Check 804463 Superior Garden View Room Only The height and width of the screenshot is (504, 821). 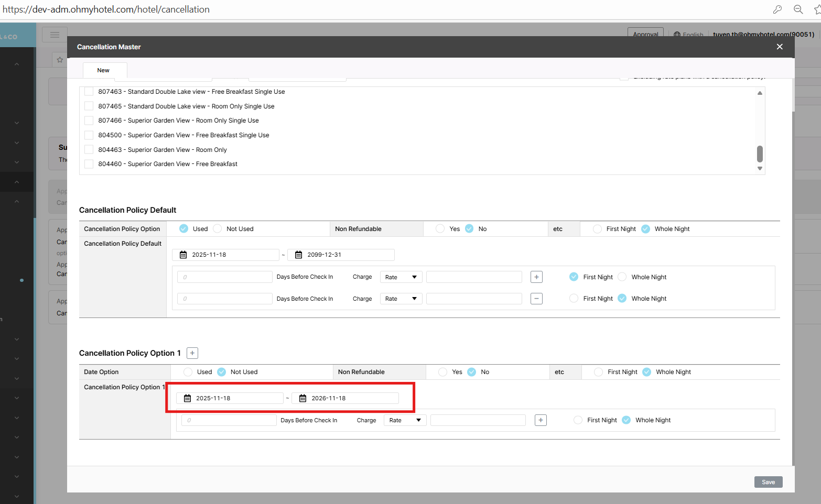coord(89,150)
